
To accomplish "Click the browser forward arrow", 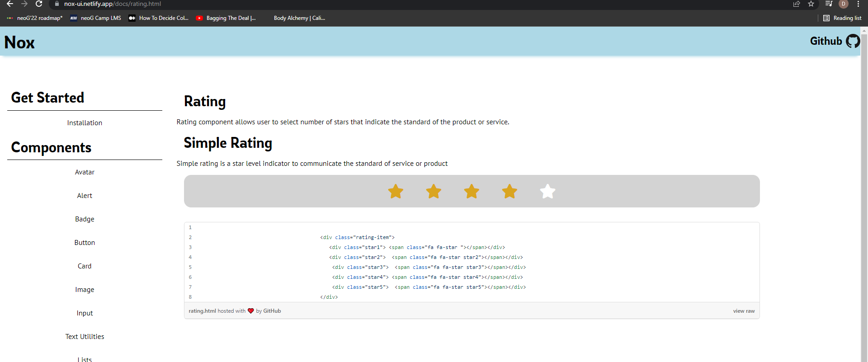I will pyautogui.click(x=24, y=4).
